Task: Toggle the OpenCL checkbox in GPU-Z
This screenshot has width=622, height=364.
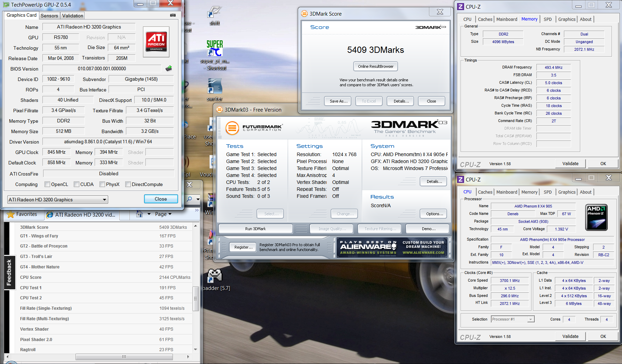Action: pos(47,184)
